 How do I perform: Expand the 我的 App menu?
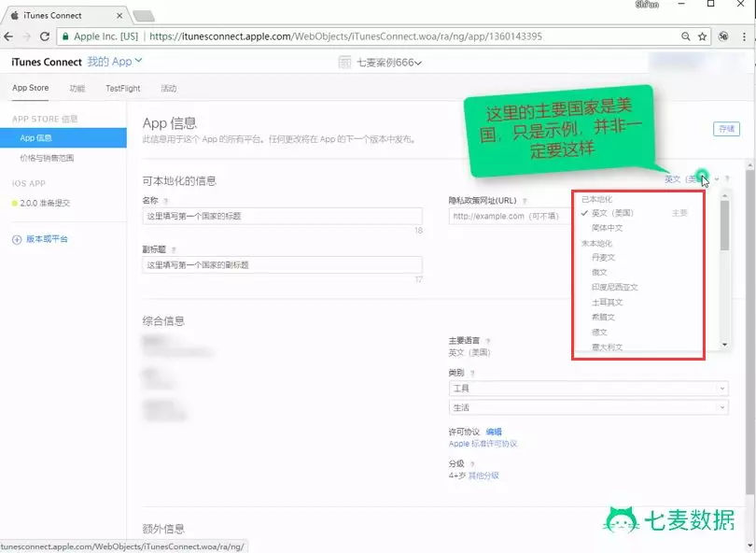coord(114,62)
